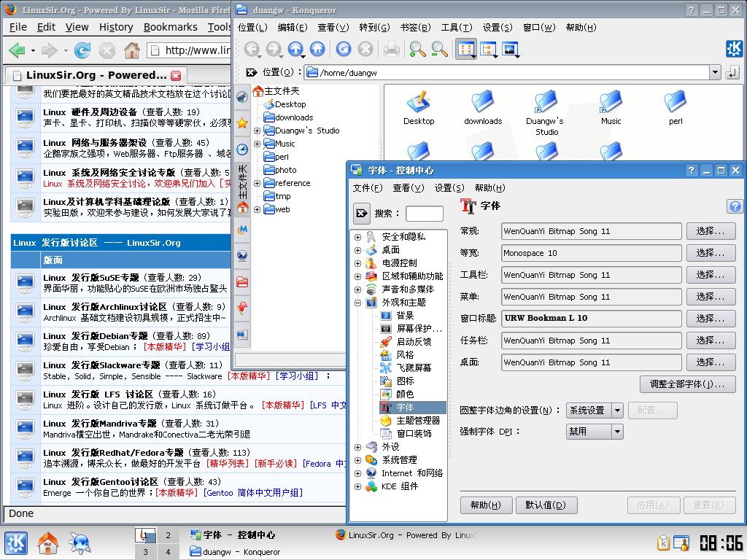Zoom in with the Konqueror magnifier plus
This screenshot has width=747, height=560.
(x=417, y=49)
